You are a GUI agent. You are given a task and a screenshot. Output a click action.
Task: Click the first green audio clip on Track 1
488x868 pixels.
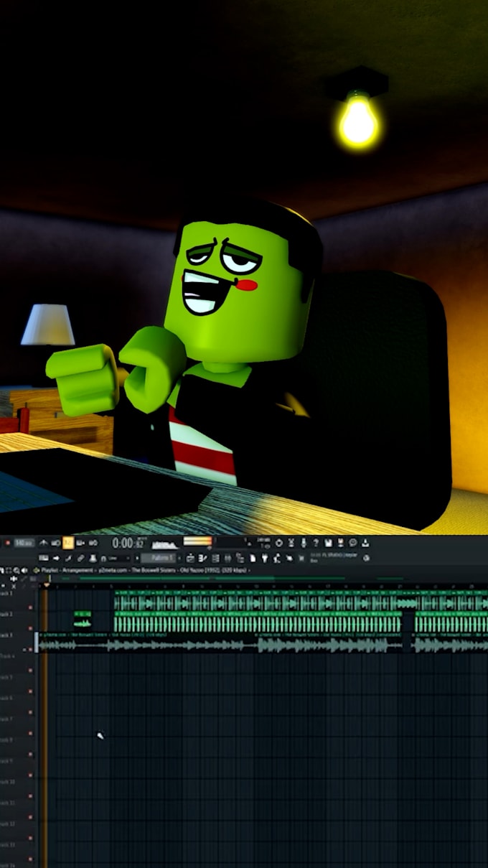pyautogui.click(x=131, y=600)
